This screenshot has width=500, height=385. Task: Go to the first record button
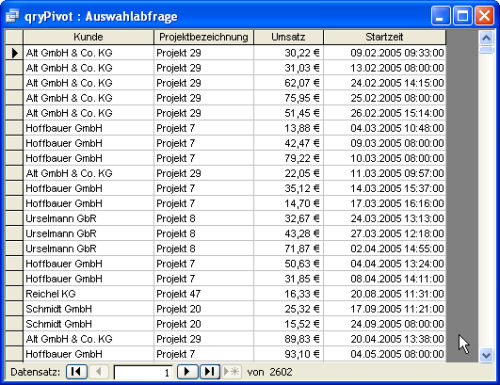(77, 371)
